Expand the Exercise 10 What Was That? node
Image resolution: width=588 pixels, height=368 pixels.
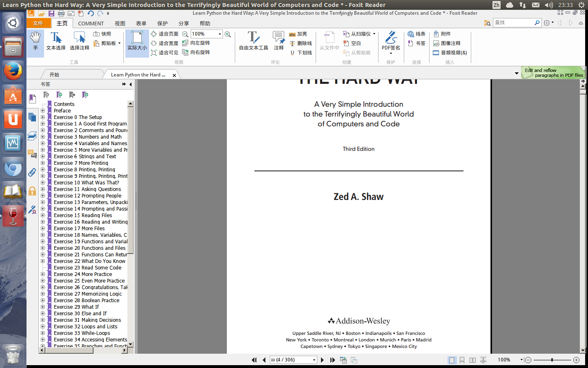coord(42,183)
